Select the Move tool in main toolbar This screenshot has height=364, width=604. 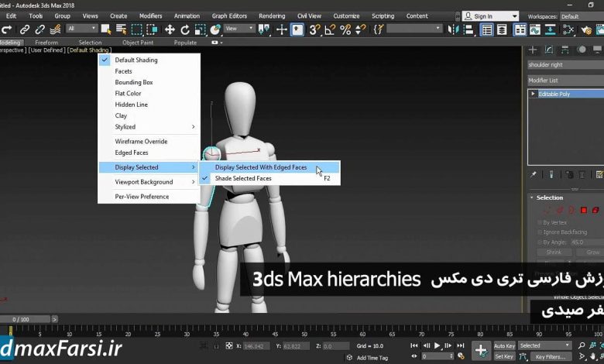(x=170, y=29)
